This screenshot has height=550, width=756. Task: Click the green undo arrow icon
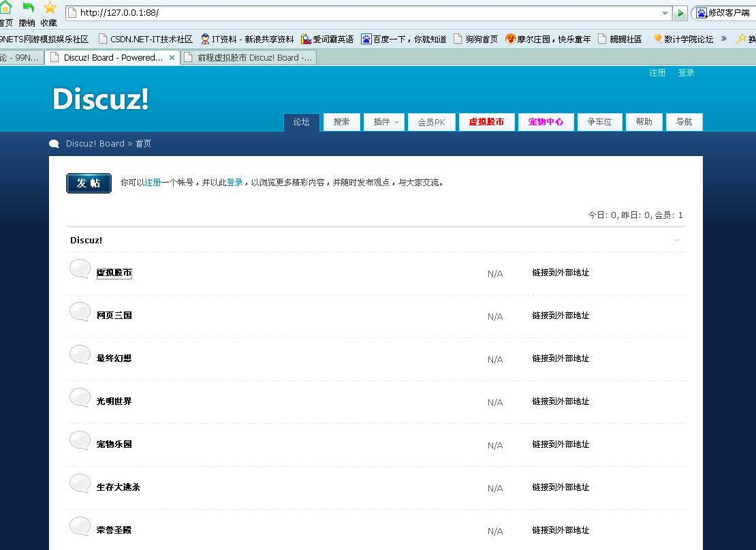click(x=28, y=7)
